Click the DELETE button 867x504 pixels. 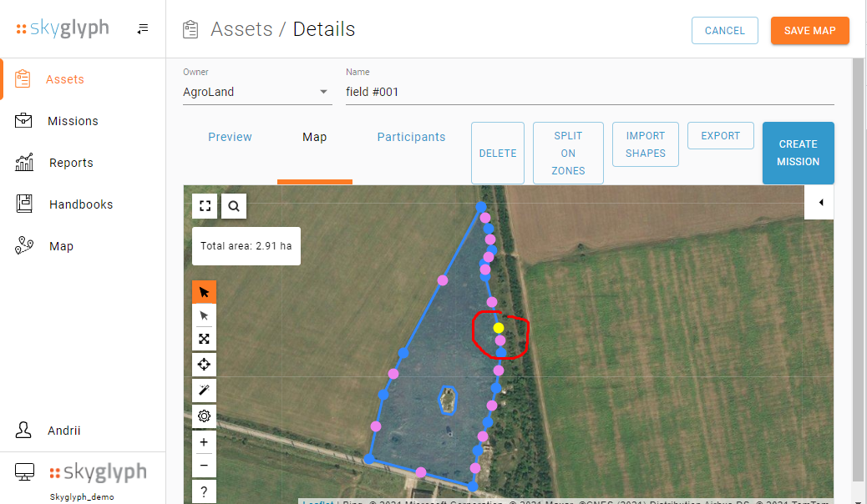pos(498,153)
